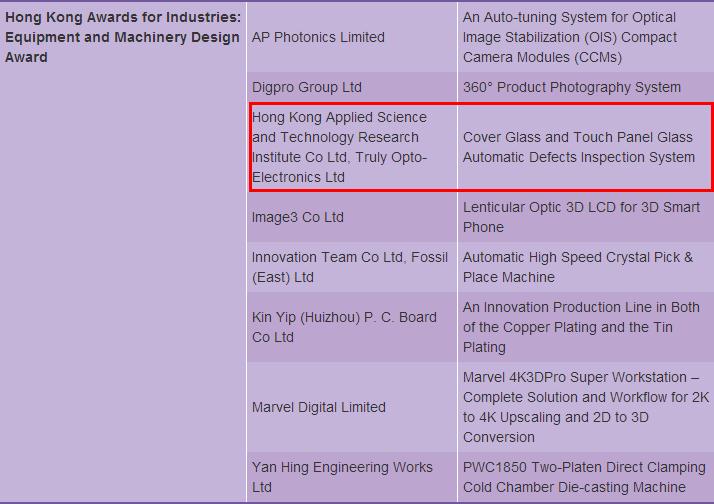Select the Marvel 4K3DPro Super Workstation description

tap(585, 407)
